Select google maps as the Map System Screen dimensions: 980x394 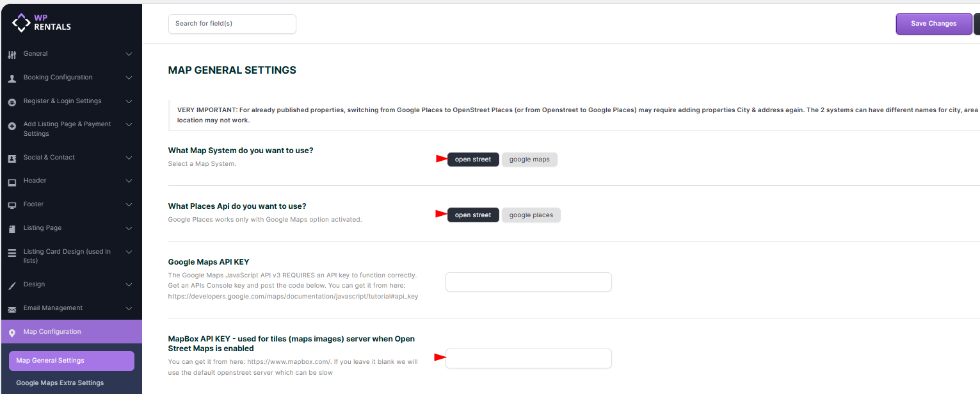tap(529, 160)
